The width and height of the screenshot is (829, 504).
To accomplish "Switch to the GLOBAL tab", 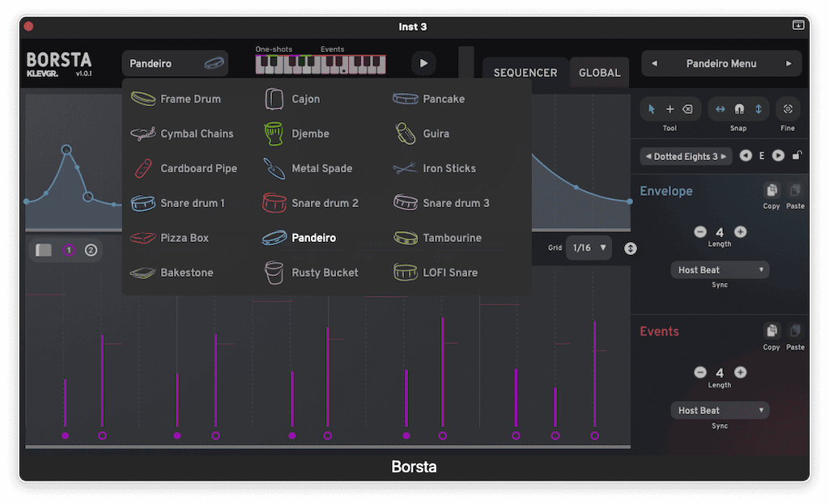I will (599, 73).
